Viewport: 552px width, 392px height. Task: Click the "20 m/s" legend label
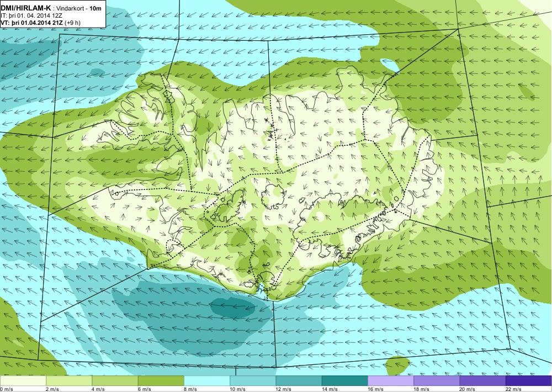[468, 389]
